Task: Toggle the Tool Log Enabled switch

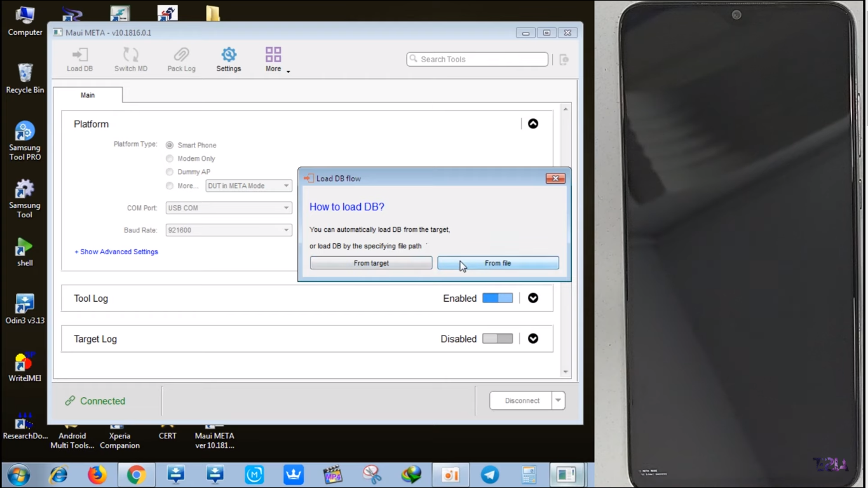Action: coord(498,298)
